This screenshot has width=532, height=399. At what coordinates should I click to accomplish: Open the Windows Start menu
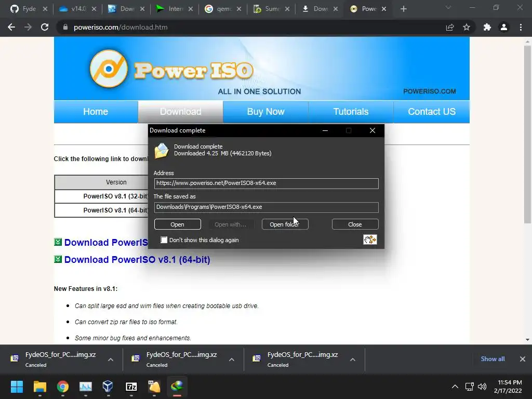[17, 387]
